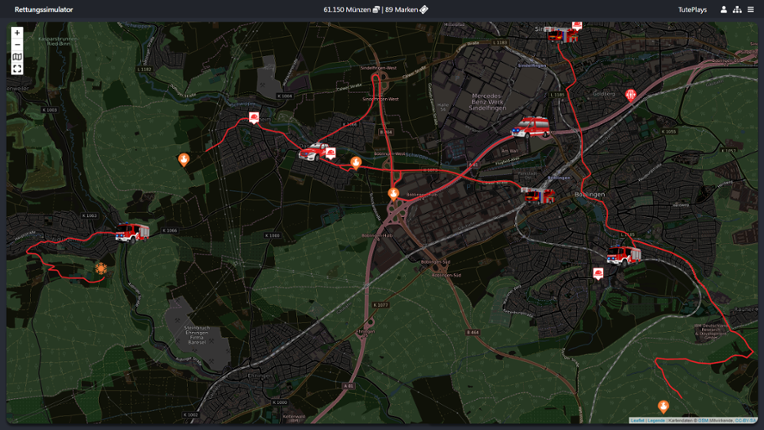The width and height of the screenshot is (764, 430).
Task: Select the fire truck in southeastern Böblingen
Action: (623, 254)
